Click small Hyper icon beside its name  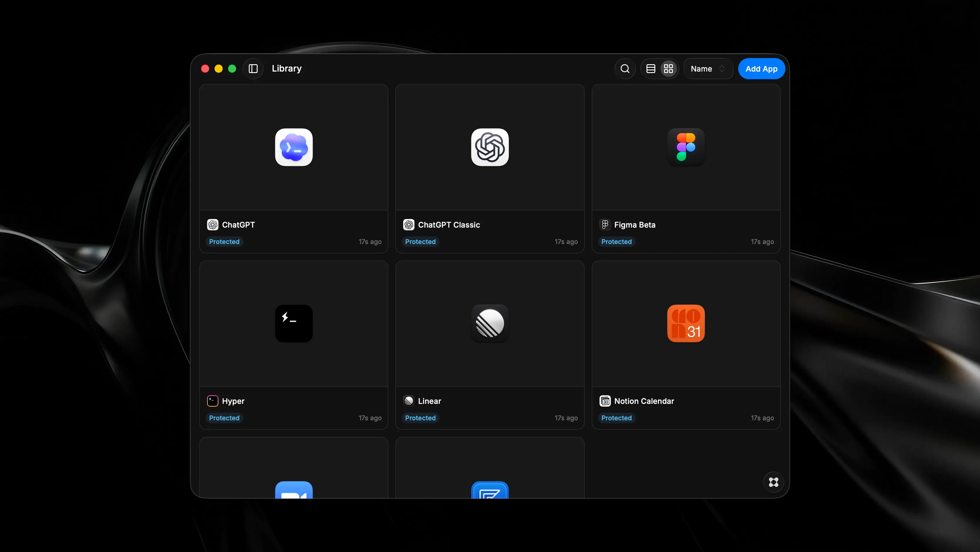click(x=213, y=401)
